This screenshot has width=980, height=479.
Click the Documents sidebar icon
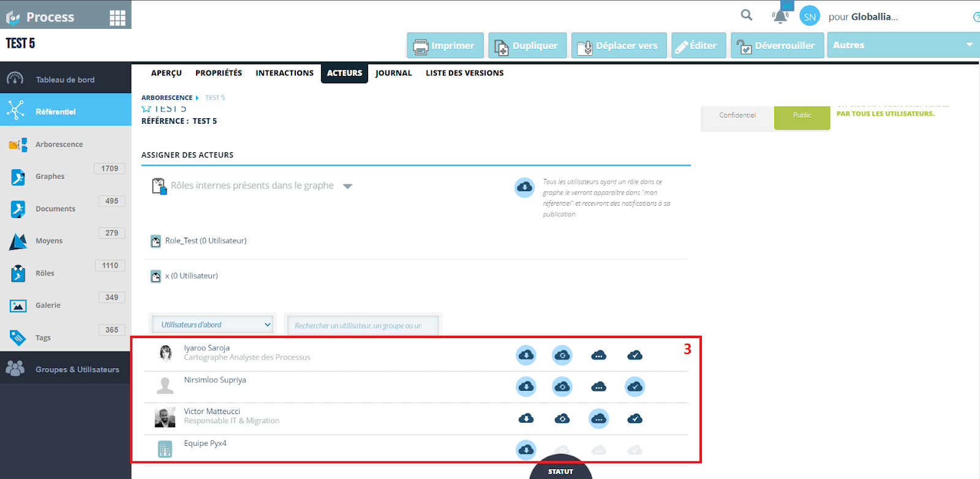[x=18, y=209]
